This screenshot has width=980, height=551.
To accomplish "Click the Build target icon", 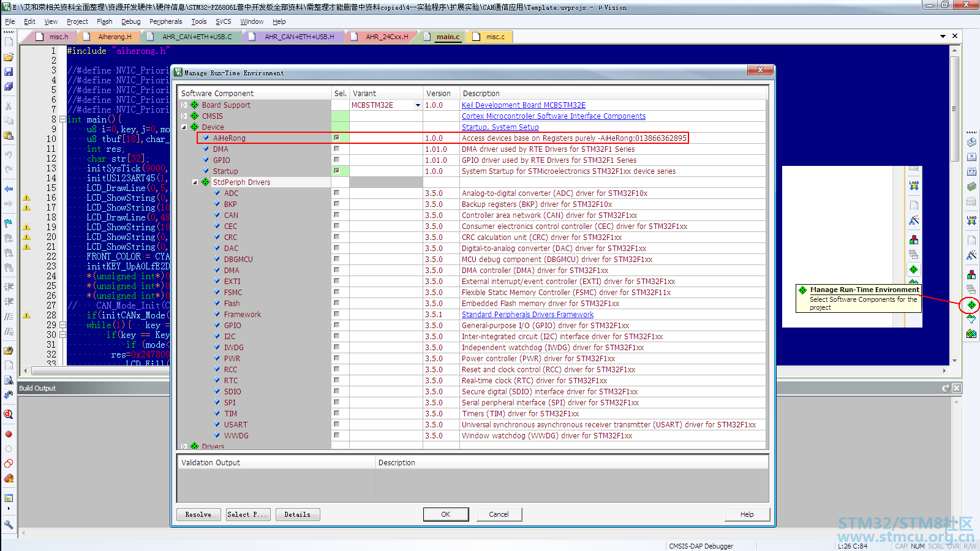I will (x=971, y=157).
